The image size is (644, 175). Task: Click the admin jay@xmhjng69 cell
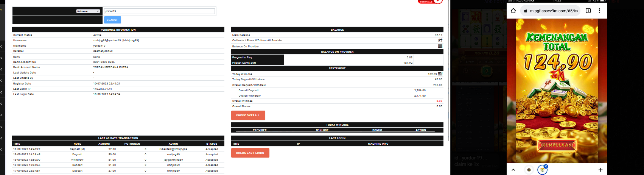(173, 160)
